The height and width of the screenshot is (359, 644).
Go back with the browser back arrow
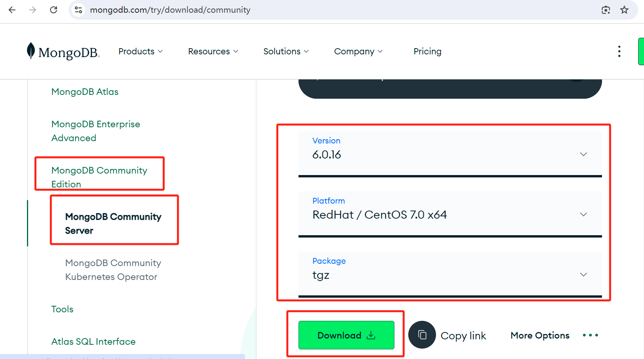click(12, 10)
